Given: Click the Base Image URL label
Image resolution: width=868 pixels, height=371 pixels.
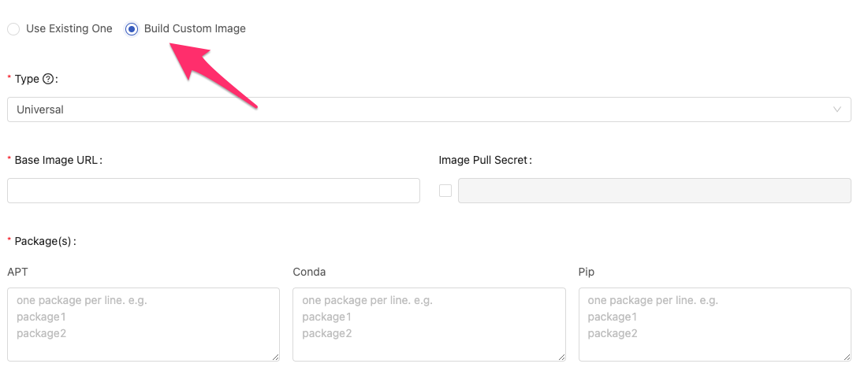Looking at the screenshot, I should [58, 161].
